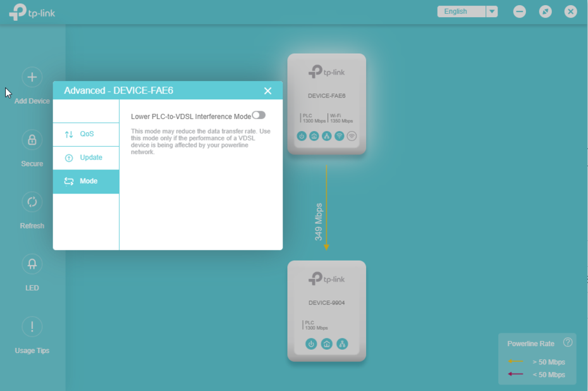Viewport: 588px width, 391px height.
Task: Click DEVICE-FAE6 filled Wi-Fi icon
Action: pos(340,136)
